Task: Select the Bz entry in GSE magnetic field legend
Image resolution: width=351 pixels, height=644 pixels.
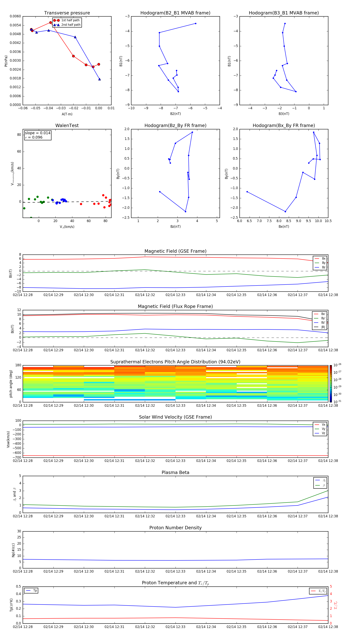Action: 320,267
